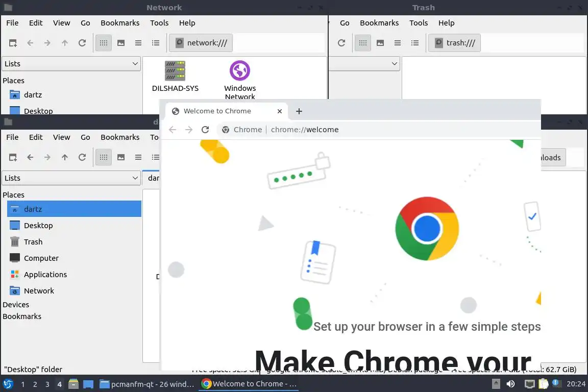
Task: Click Chrome's forward arrow
Action: tap(189, 130)
